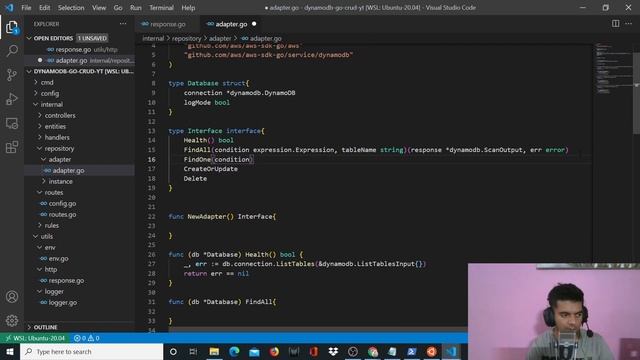
Task: Open the Source Control view
Action: (12, 75)
